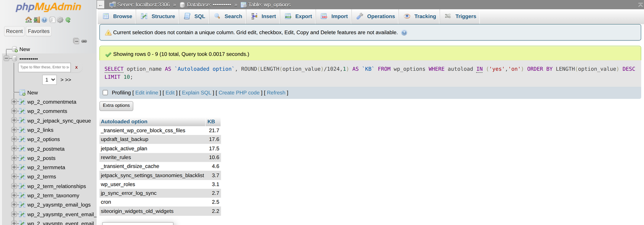Expand the wp_2_options tree node
This screenshot has width=644, height=225.
coord(14,139)
